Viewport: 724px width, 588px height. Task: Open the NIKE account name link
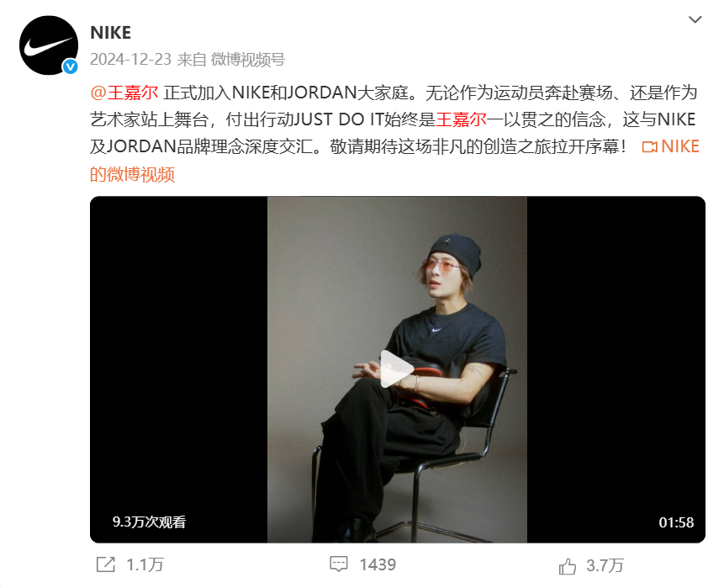point(111,33)
